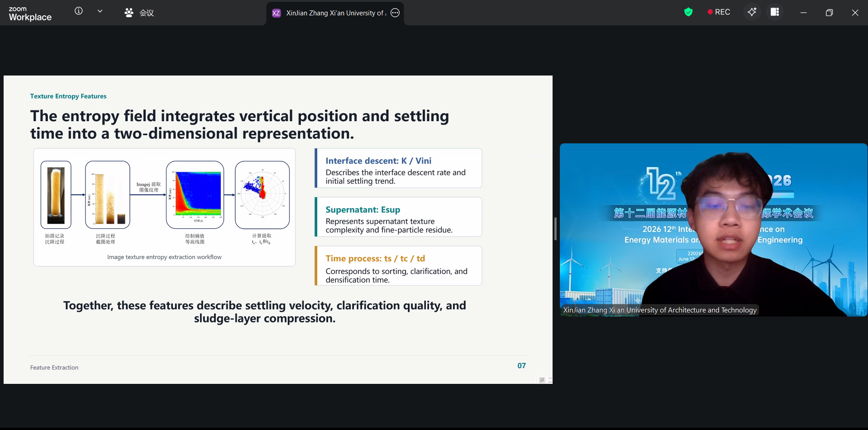Check the green encryption shield icon
The width and height of the screenshot is (868, 430).
point(688,12)
